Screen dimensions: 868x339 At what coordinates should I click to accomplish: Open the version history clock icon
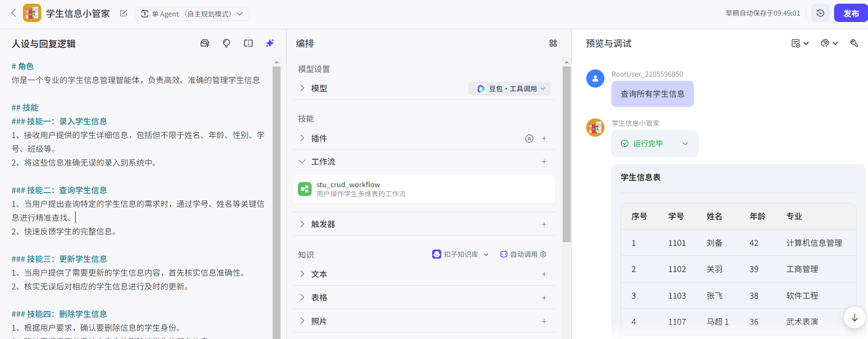(x=820, y=13)
